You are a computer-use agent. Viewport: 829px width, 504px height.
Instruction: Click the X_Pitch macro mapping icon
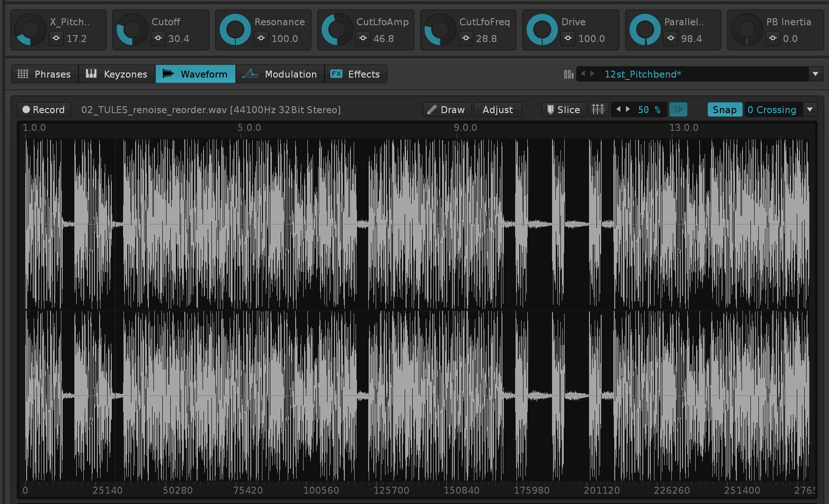56,38
